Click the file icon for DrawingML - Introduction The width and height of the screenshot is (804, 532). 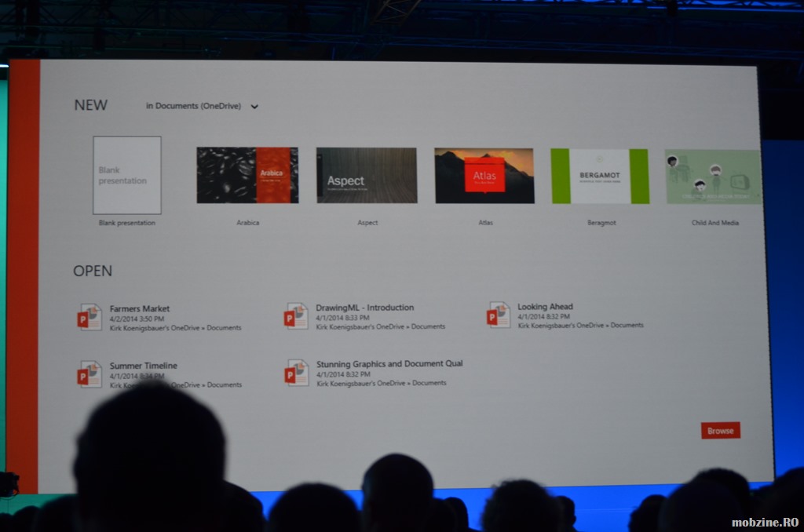tap(297, 316)
